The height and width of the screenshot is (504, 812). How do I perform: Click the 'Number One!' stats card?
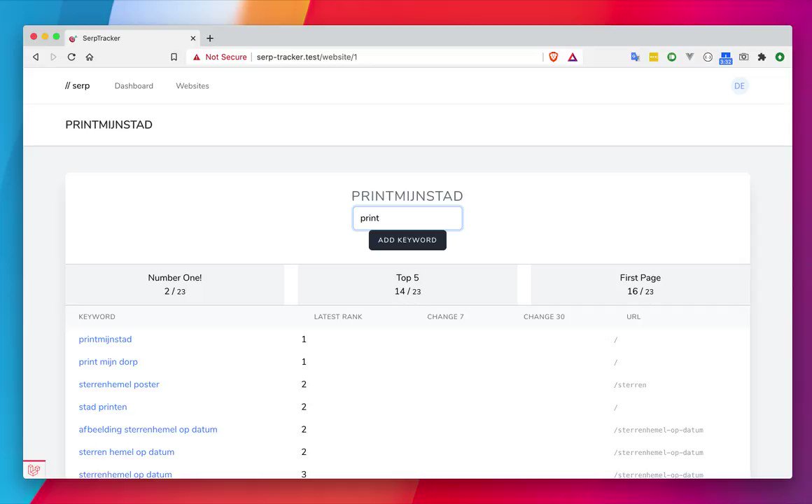[174, 284]
